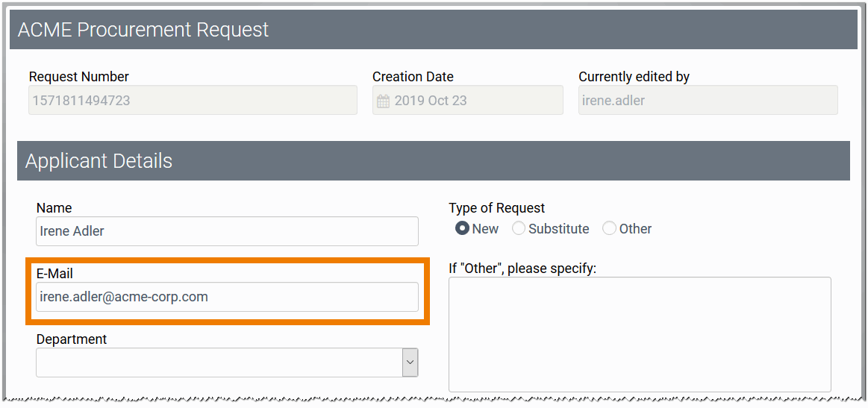Click the Currently edited by field
868x408 pixels.
click(708, 101)
